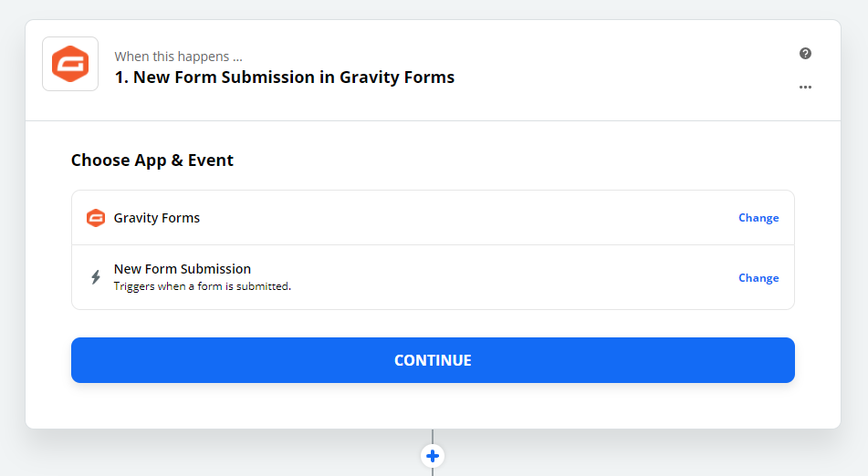Click the "When this happens ..." label
The height and width of the screenshot is (476, 868).
(x=178, y=57)
